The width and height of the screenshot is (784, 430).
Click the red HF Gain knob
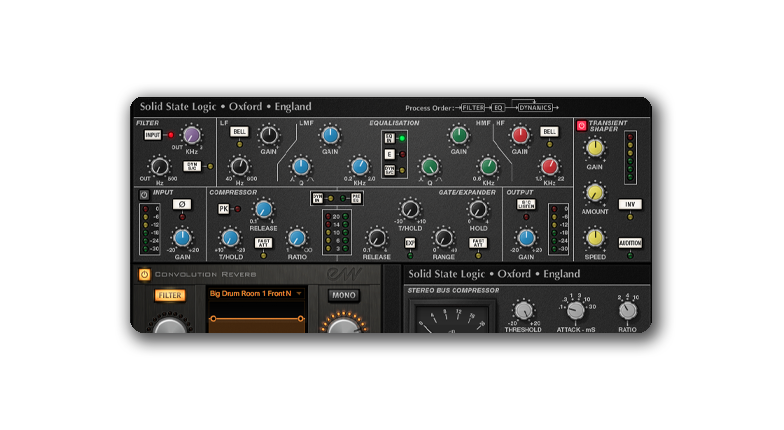pos(520,135)
